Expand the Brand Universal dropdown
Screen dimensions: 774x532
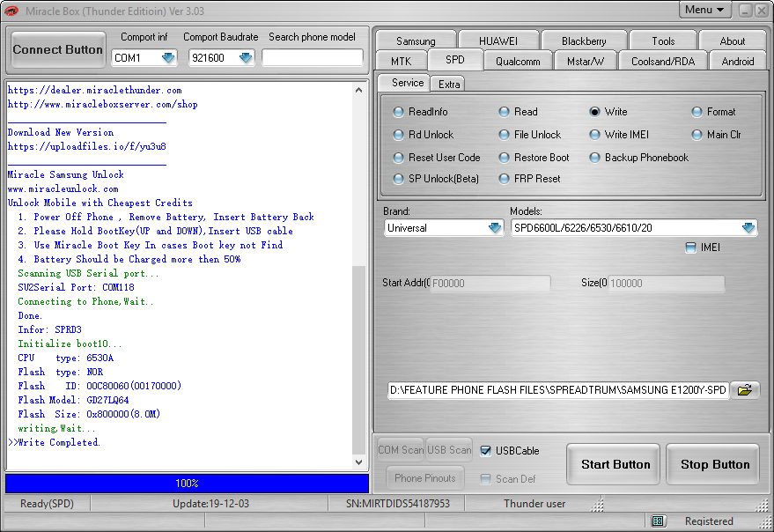(495, 228)
